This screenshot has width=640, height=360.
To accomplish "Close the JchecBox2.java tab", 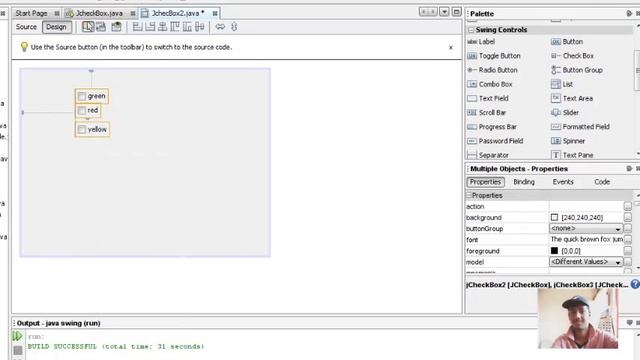I will coord(215,13).
